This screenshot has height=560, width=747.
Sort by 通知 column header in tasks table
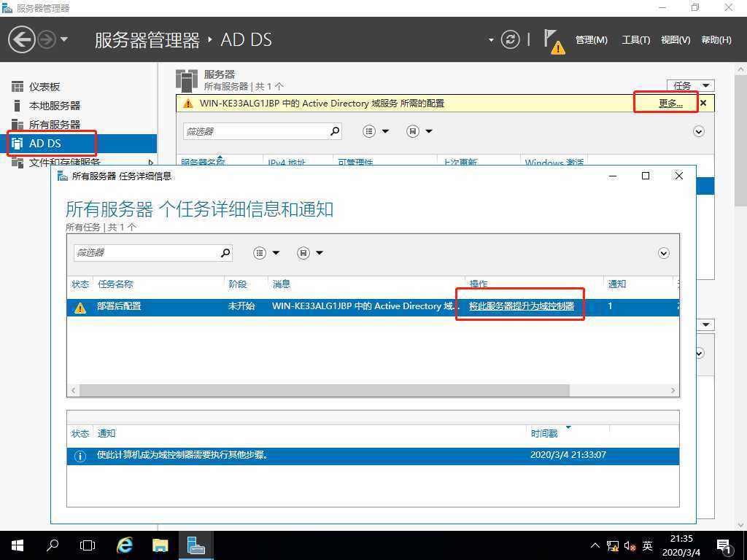[x=617, y=284]
